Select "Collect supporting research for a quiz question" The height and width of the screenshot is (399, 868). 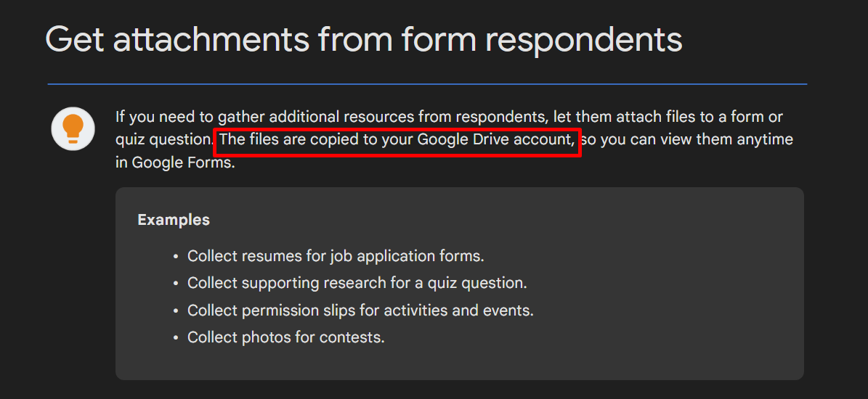click(357, 283)
